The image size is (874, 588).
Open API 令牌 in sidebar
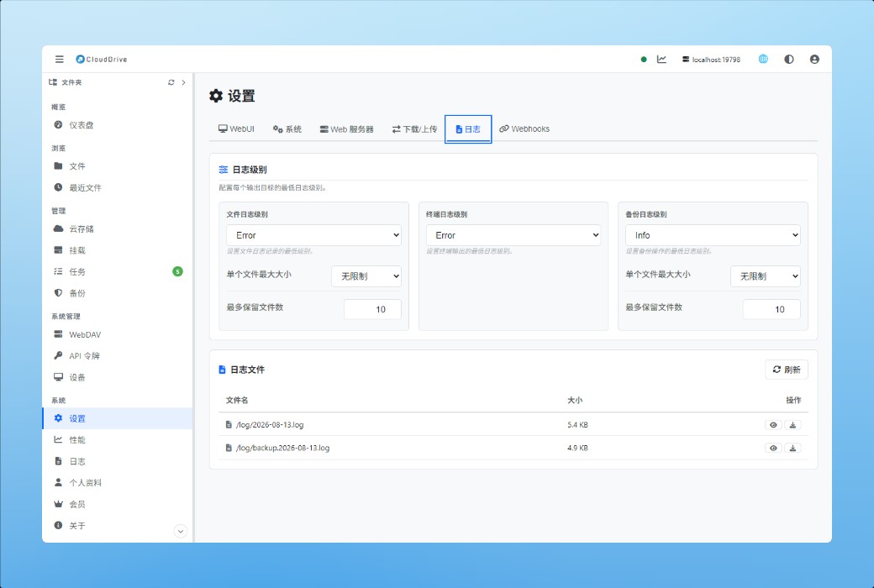click(x=118, y=355)
